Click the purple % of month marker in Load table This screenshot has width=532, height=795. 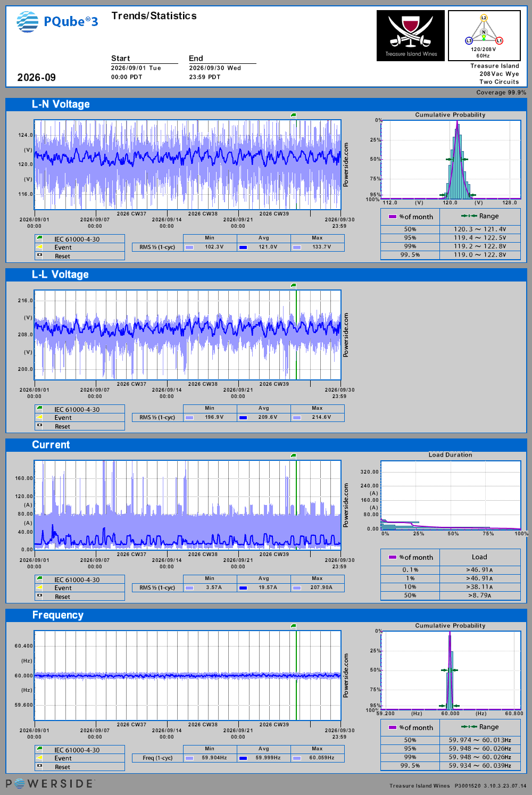pyautogui.click(x=393, y=557)
